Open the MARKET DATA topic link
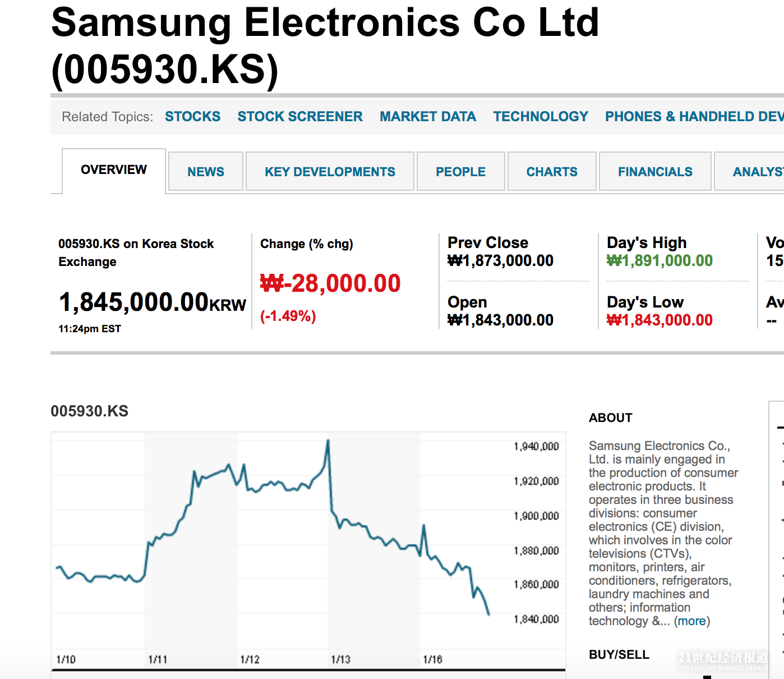 click(428, 117)
